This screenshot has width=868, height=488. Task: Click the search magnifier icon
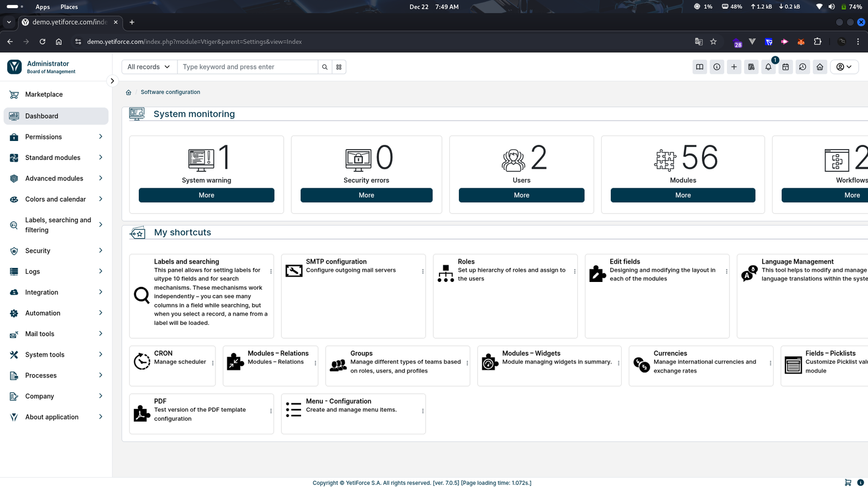[325, 67]
